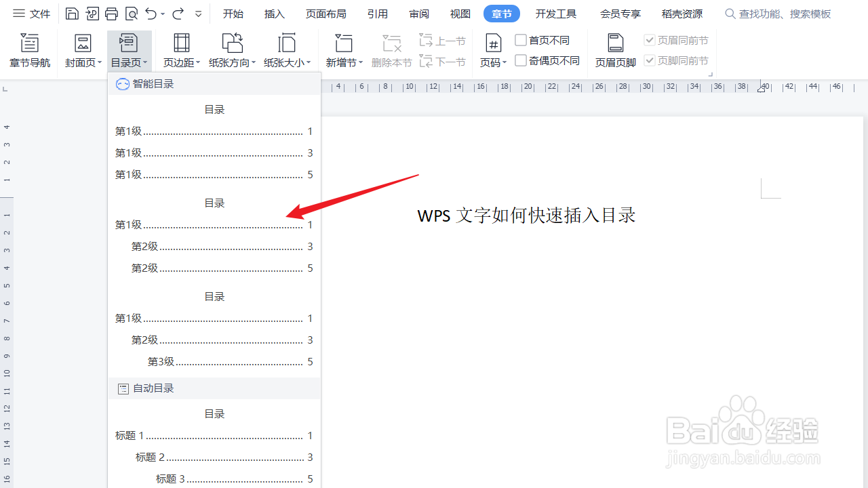Image resolution: width=868 pixels, height=488 pixels.
Task: Go to 上一节 previous section
Action: [x=443, y=41]
